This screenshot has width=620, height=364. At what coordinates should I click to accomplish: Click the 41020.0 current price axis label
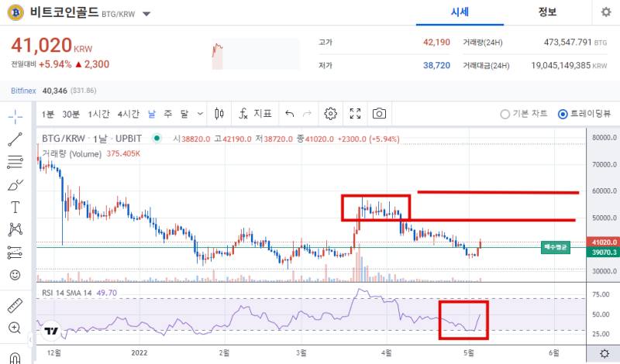point(604,242)
